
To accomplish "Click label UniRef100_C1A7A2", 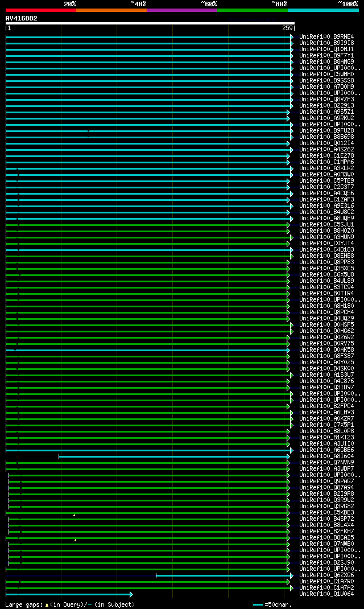I will point(326,587).
